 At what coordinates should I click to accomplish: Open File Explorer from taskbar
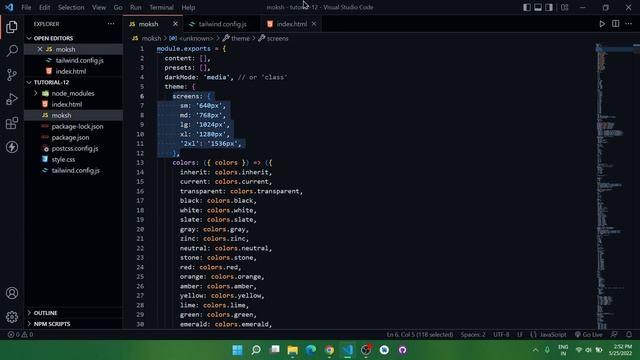(293, 350)
